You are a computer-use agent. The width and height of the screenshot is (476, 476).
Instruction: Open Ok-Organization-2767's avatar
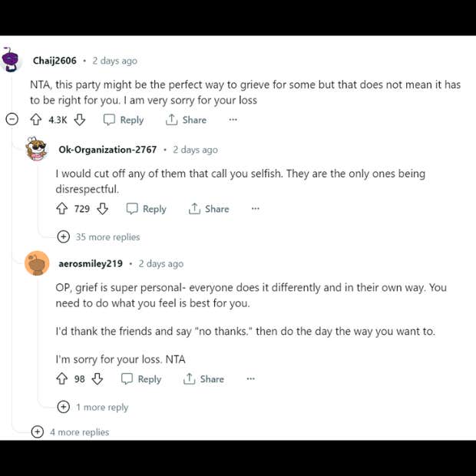(x=37, y=150)
